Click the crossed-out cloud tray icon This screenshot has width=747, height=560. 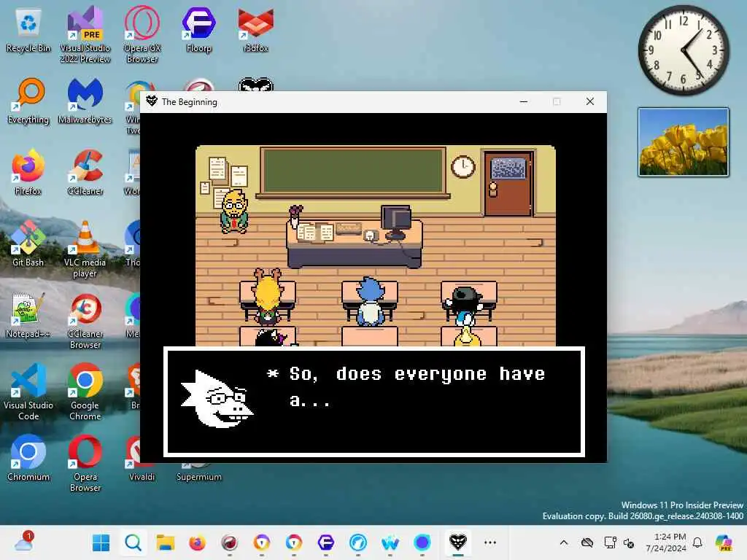coord(587,542)
